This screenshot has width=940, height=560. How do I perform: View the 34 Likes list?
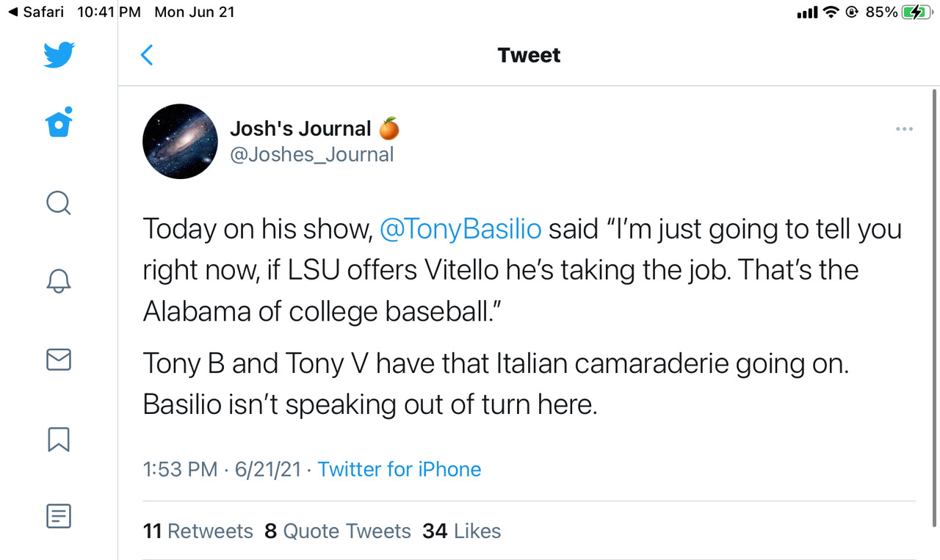[462, 531]
